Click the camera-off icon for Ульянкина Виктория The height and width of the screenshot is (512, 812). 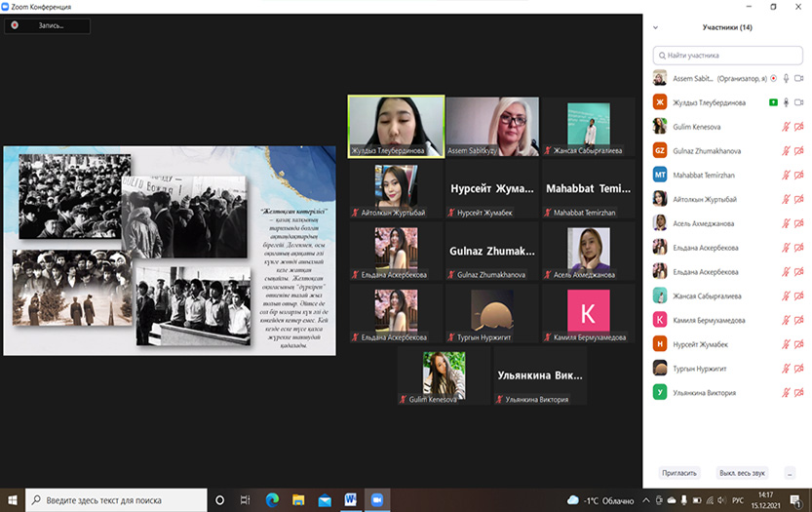[x=799, y=392]
